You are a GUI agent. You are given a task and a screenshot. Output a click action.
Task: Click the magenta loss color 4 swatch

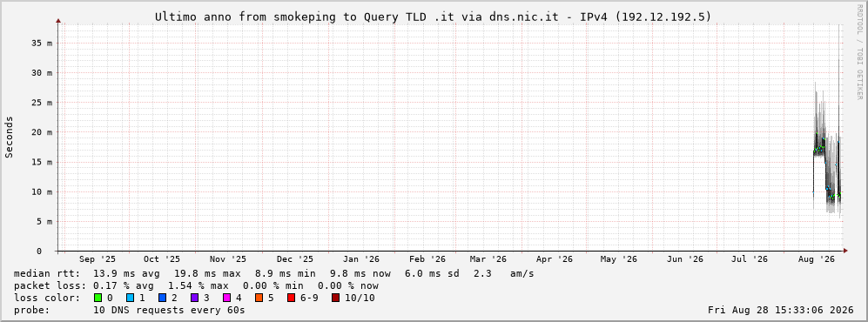tap(226, 299)
